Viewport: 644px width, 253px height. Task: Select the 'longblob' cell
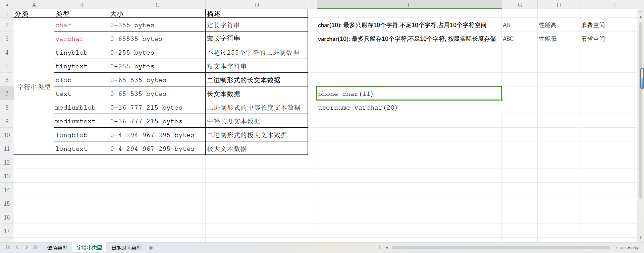click(x=82, y=135)
